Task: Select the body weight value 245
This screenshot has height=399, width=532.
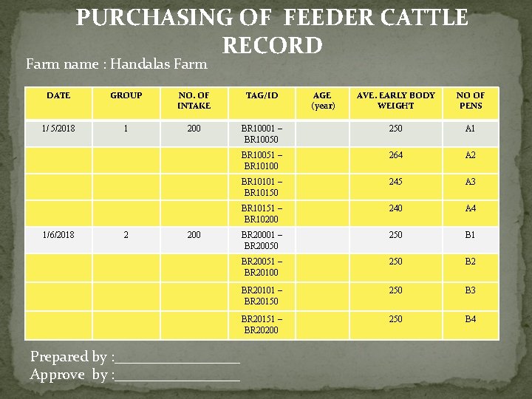Action: [x=396, y=182]
